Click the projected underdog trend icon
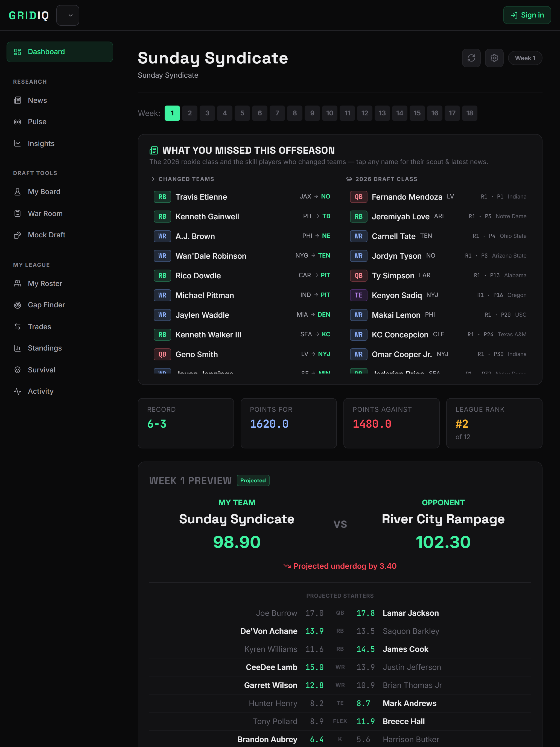This screenshot has width=560, height=747. 287,566
